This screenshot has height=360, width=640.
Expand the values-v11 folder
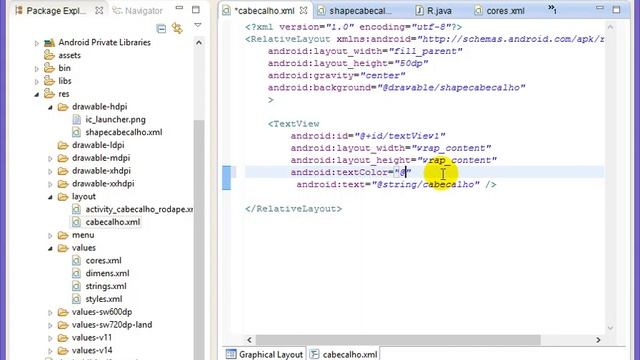coord(50,338)
